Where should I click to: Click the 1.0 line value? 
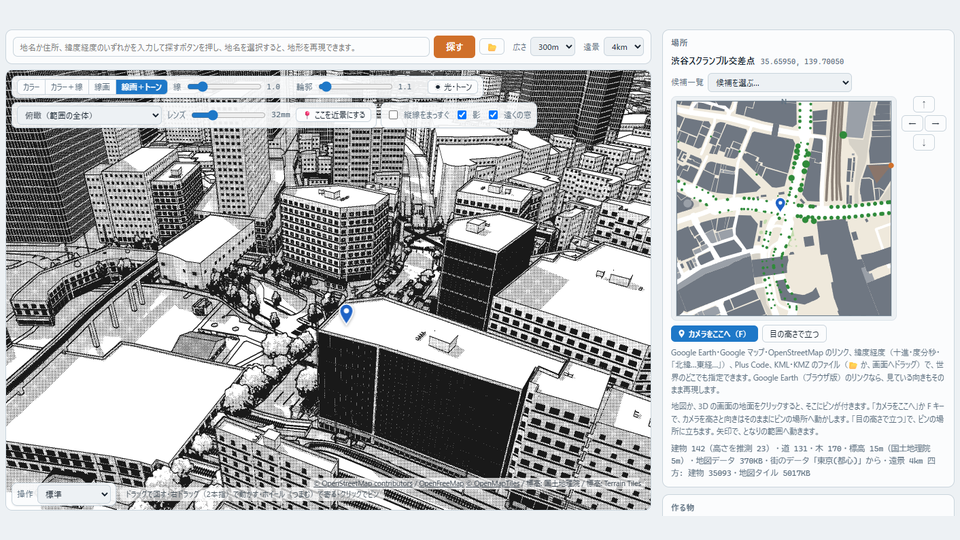[x=273, y=87]
